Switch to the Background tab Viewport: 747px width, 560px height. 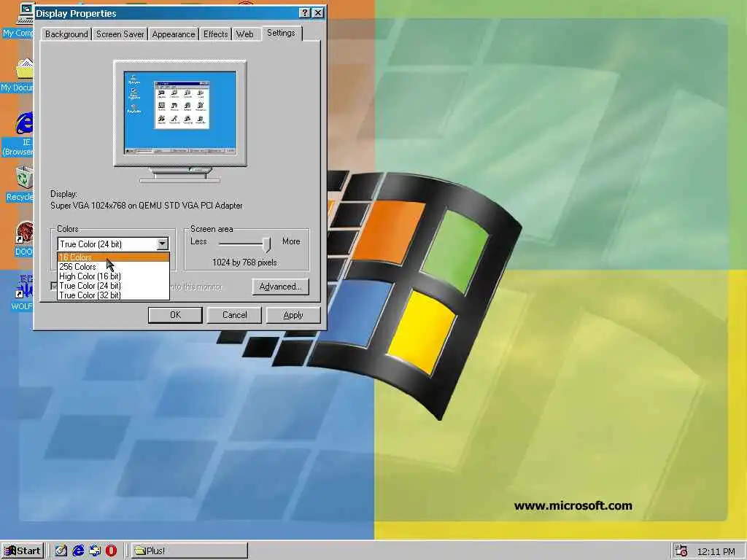(66, 34)
